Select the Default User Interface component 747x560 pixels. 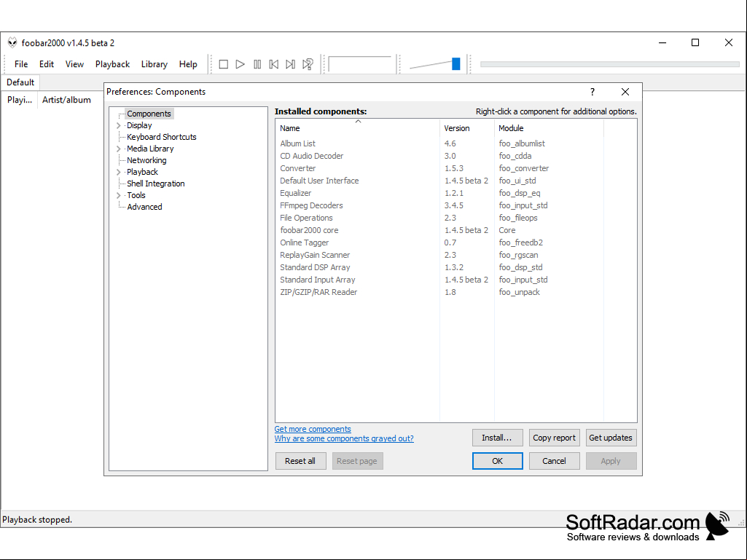(456, 181)
